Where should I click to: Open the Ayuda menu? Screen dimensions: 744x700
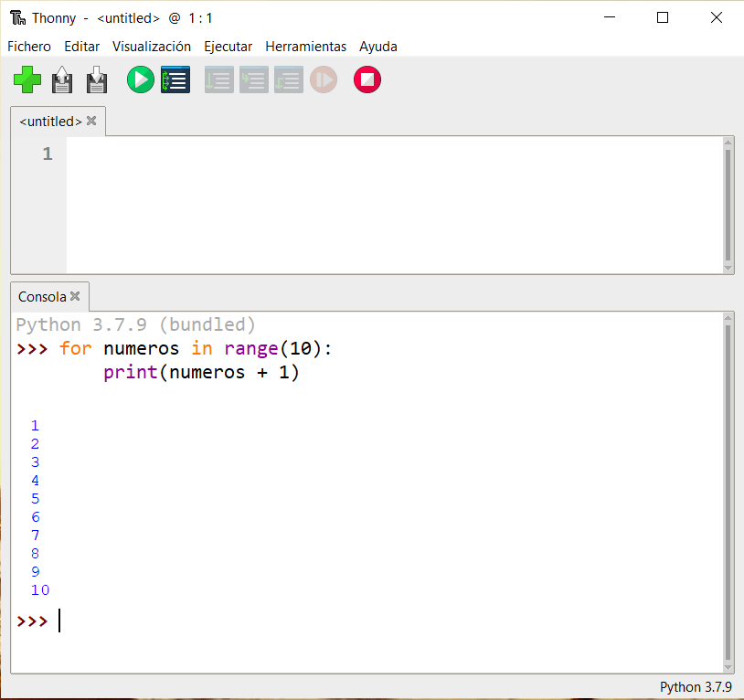378,47
